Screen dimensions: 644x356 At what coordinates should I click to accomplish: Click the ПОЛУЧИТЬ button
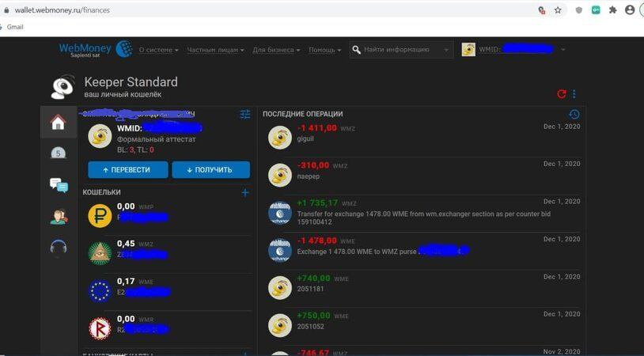point(210,169)
